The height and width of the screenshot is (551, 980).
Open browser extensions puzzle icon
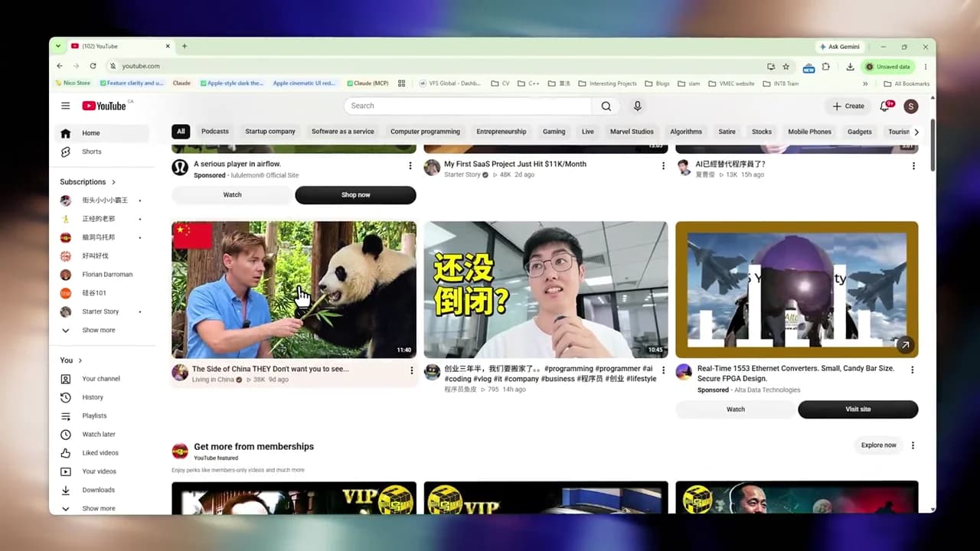tap(825, 67)
